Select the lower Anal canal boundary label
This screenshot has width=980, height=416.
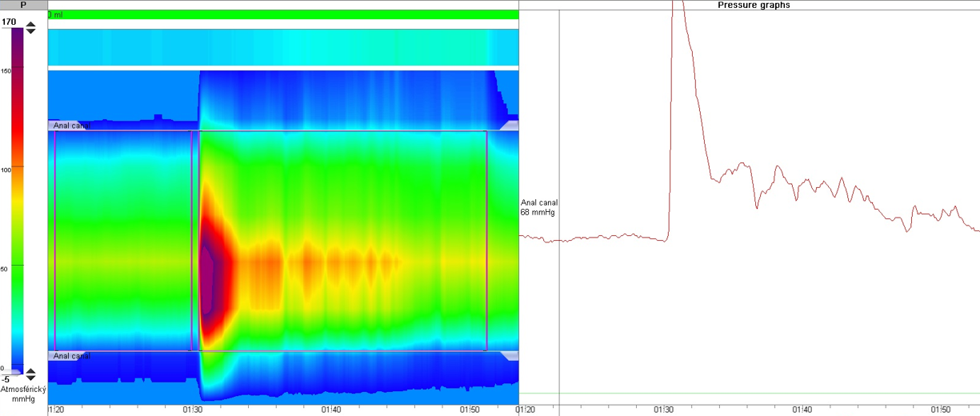point(71,356)
